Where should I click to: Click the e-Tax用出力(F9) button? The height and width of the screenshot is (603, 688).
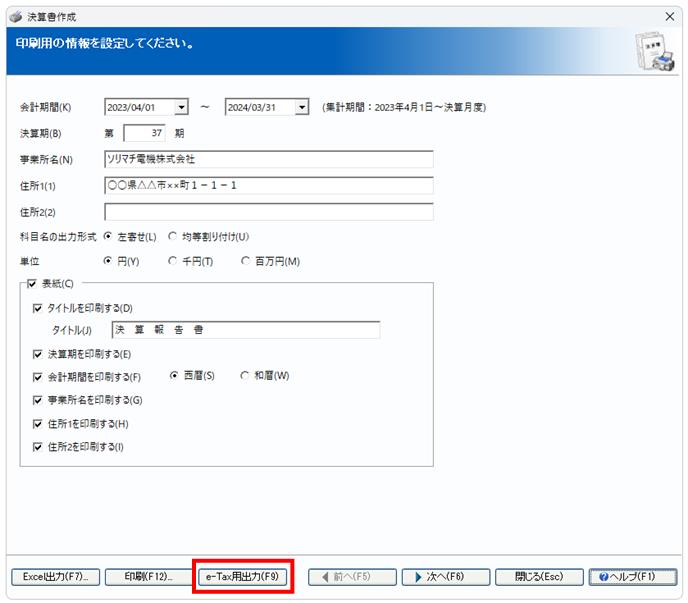point(243,577)
